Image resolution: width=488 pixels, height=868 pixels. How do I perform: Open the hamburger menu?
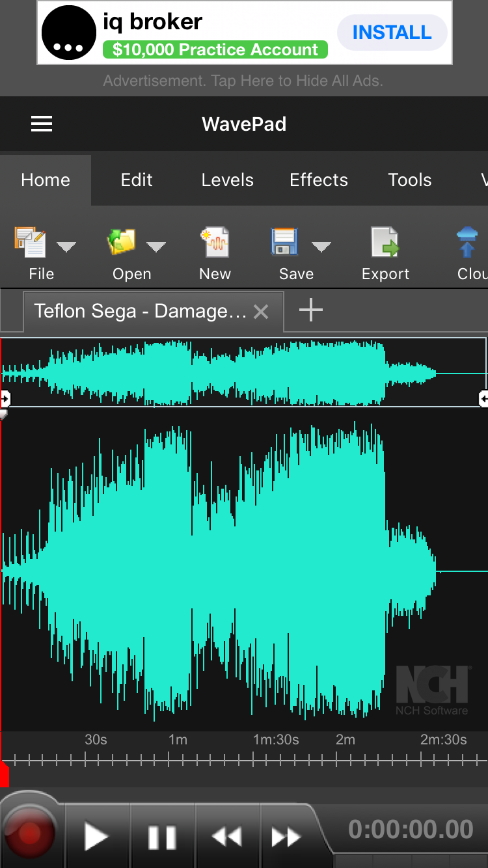(42, 124)
